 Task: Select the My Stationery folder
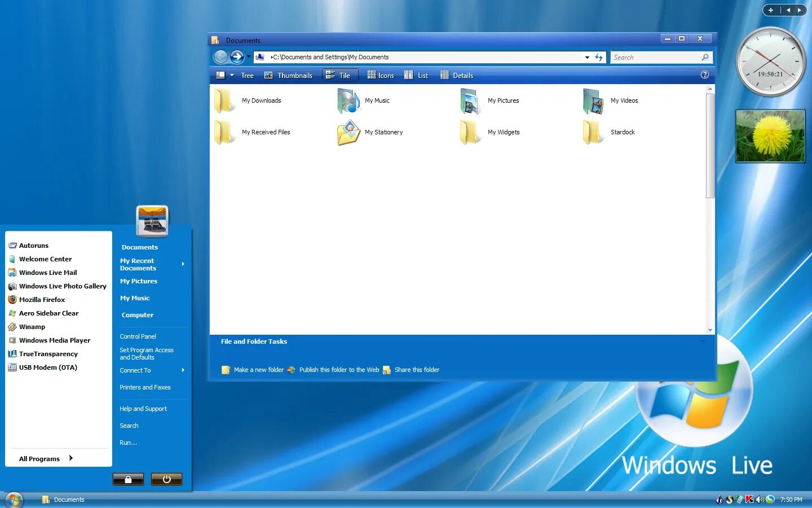tap(370, 133)
